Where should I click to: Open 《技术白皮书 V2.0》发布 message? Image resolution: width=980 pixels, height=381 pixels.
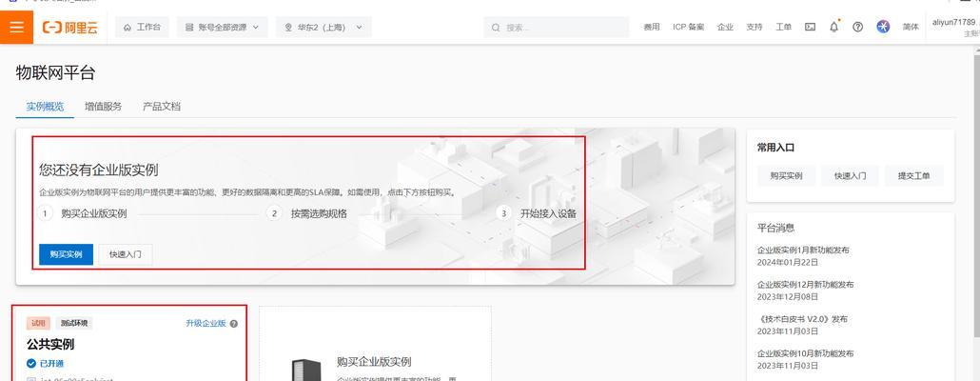pos(802,319)
